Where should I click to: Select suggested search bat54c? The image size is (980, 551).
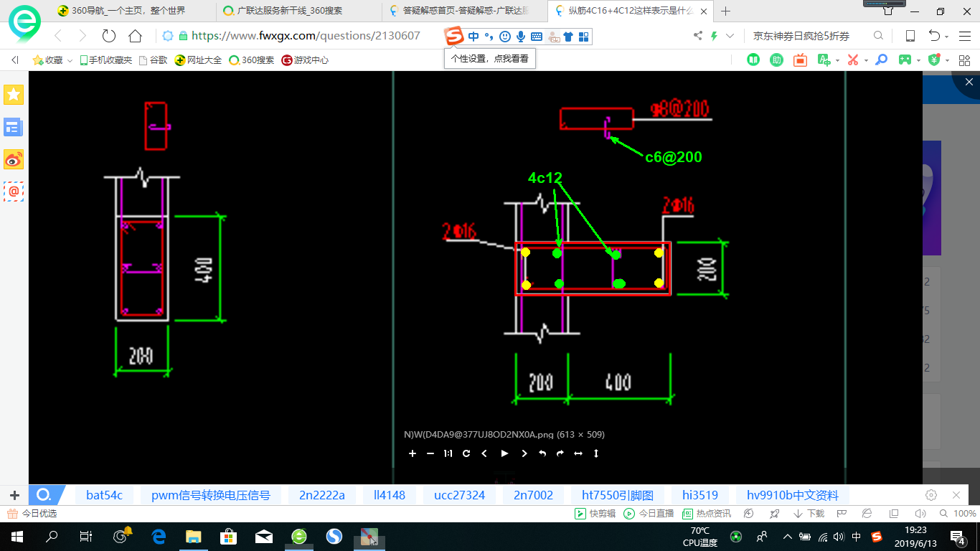pyautogui.click(x=104, y=495)
